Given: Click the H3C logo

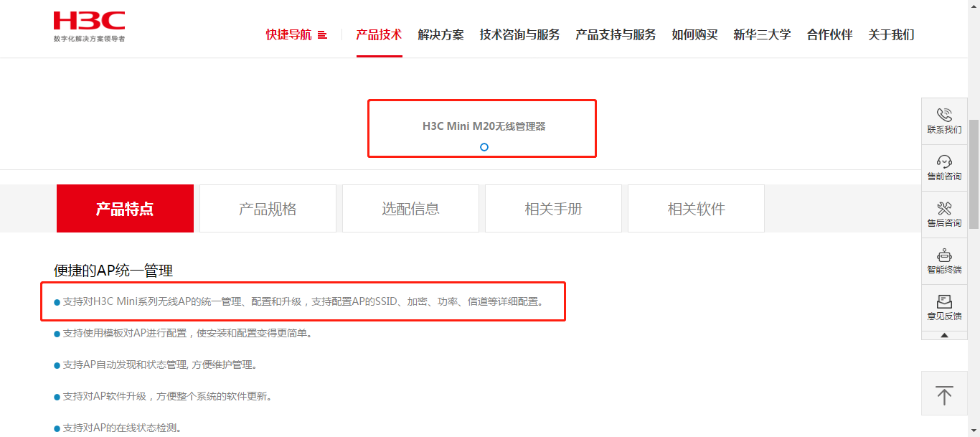Looking at the screenshot, I should point(89,27).
